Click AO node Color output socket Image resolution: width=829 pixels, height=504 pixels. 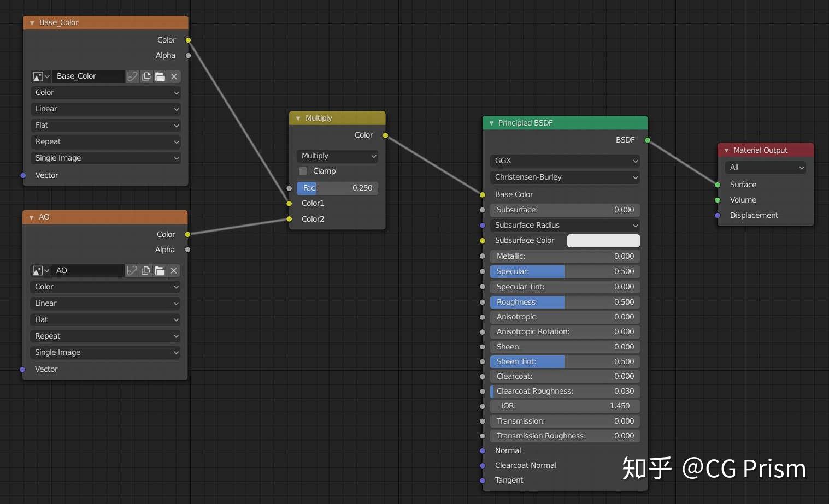point(187,235)
